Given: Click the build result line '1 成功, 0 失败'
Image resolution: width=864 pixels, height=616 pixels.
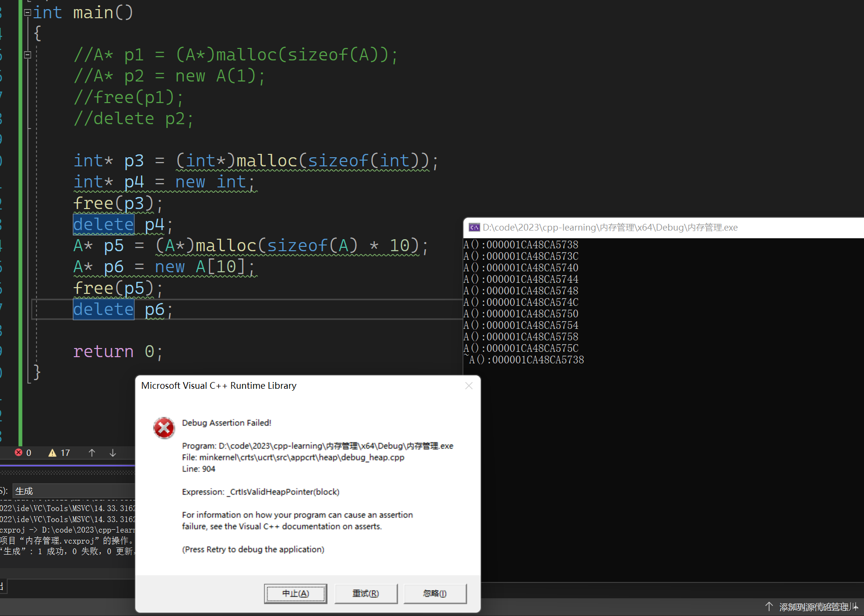Looking at the screenshot, I should coord(68,551).
